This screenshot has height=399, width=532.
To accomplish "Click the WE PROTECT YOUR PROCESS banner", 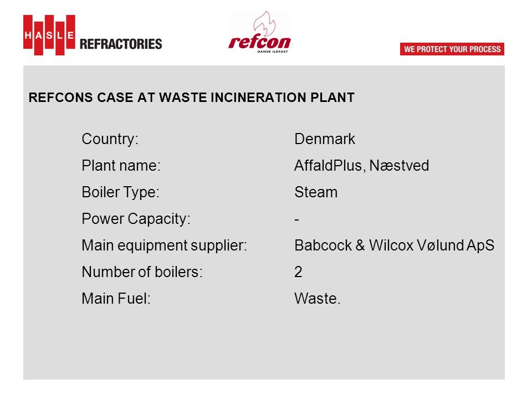I will [452, 49].
